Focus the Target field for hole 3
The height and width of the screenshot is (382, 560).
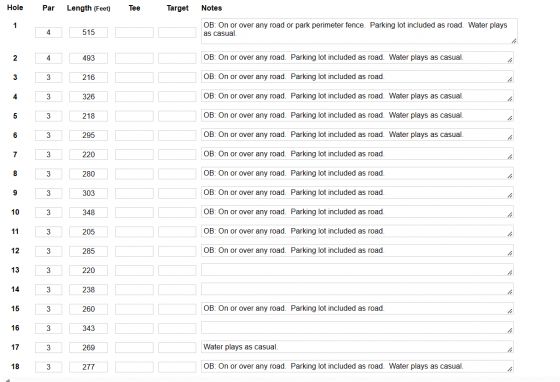[177, 77]
